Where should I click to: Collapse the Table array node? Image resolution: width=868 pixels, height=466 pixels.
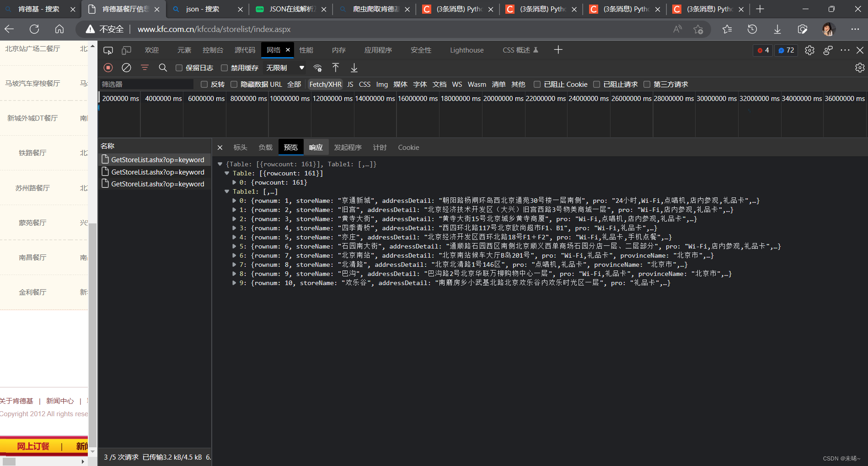coord(227,173)
